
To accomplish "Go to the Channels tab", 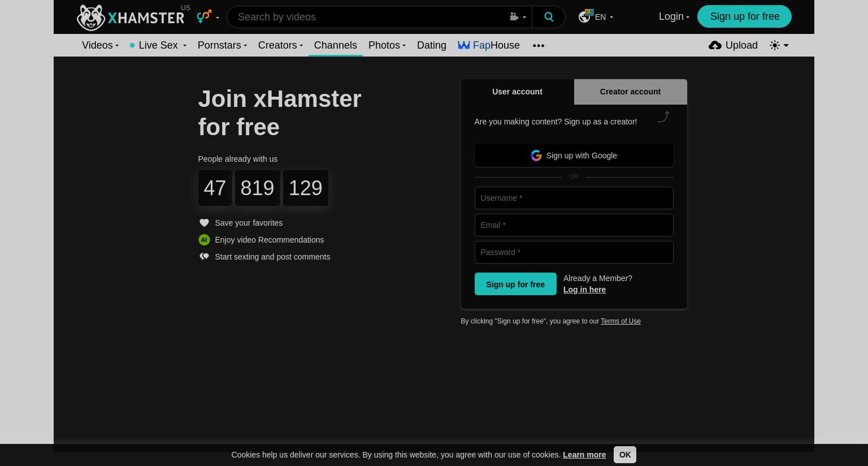I will tap(335, 45).
